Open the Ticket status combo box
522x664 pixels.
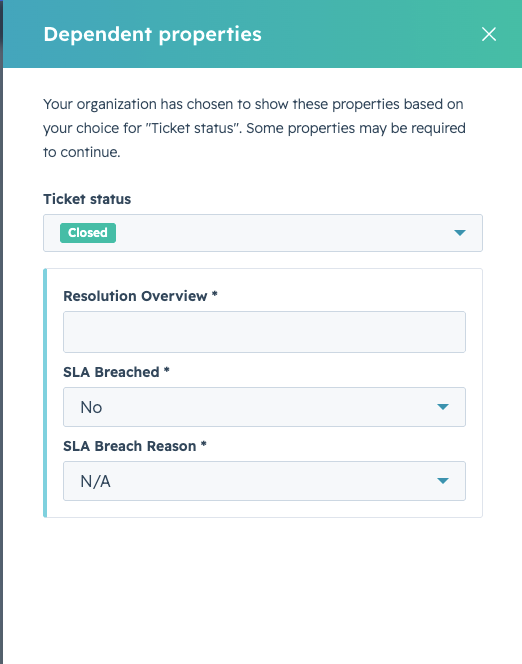pos(263,233)
